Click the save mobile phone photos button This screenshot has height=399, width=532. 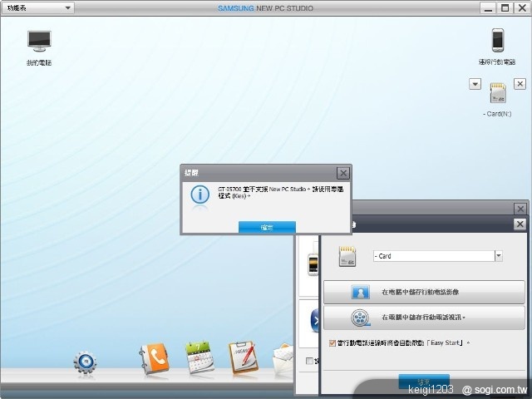pos(424,293)
